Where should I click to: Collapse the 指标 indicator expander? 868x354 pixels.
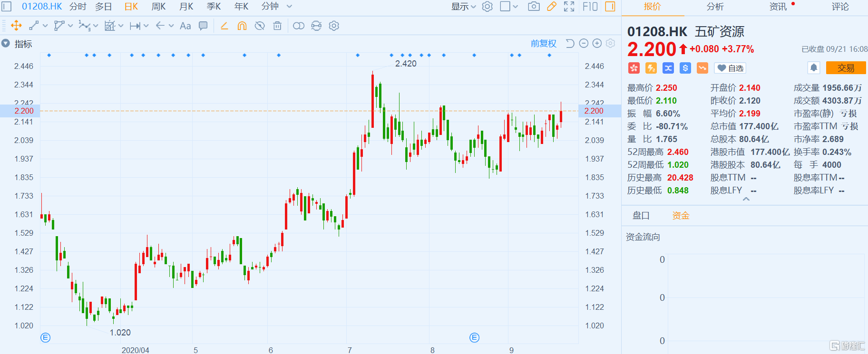(6, 43)
